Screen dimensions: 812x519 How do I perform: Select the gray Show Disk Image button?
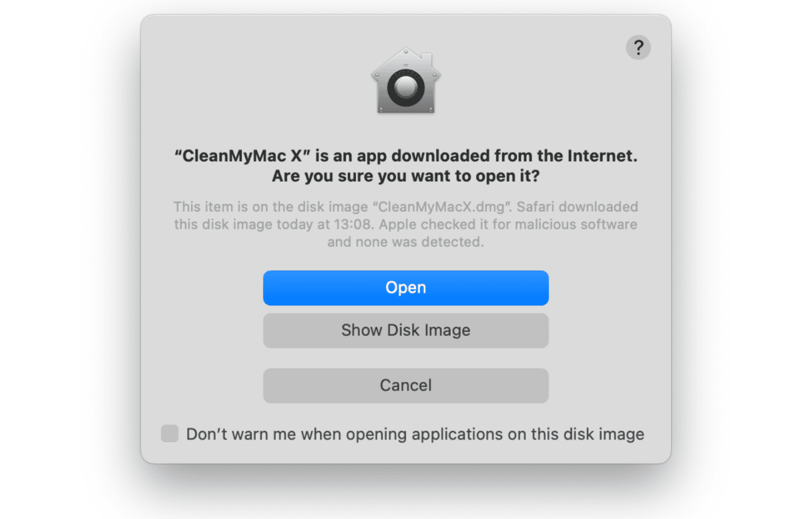point(405,331)
